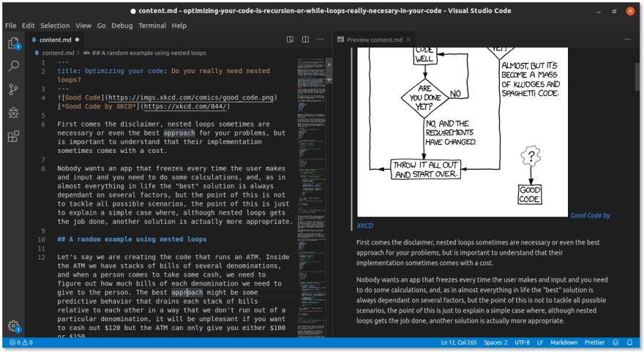Open the notifications bell in status bar
This screenshot has width=644, height=352.
tap(629, 342)
